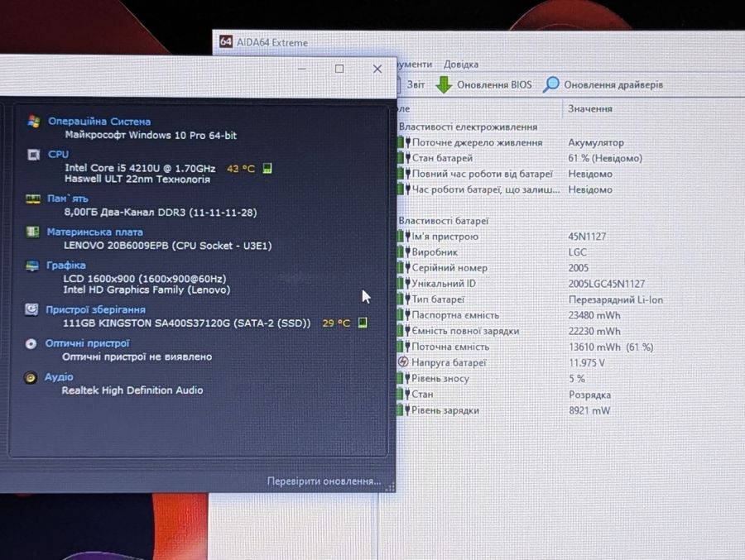Viewport: 745px width, 560px height.
Task: Open the Оптичні пристрої section link
Action: [x=87, y=343]
